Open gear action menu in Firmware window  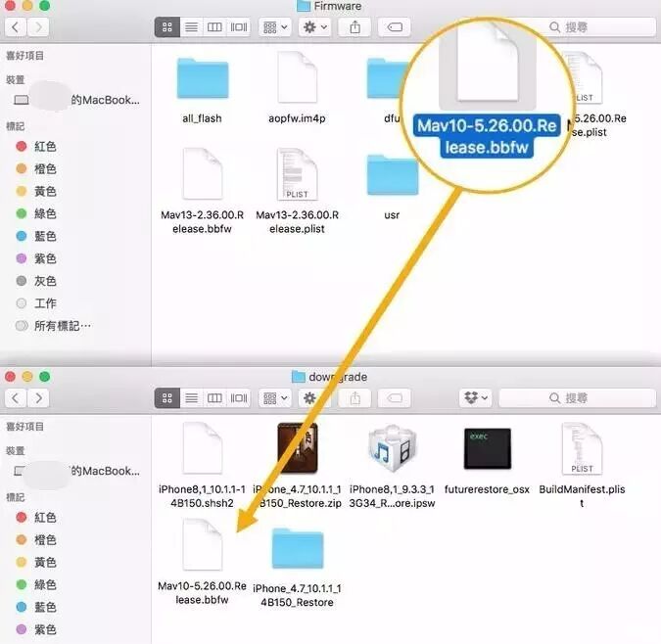click(x=315, y=27)
